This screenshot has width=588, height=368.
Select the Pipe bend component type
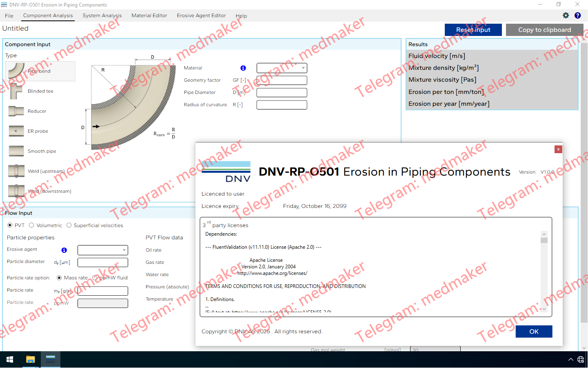pos(40,71)
